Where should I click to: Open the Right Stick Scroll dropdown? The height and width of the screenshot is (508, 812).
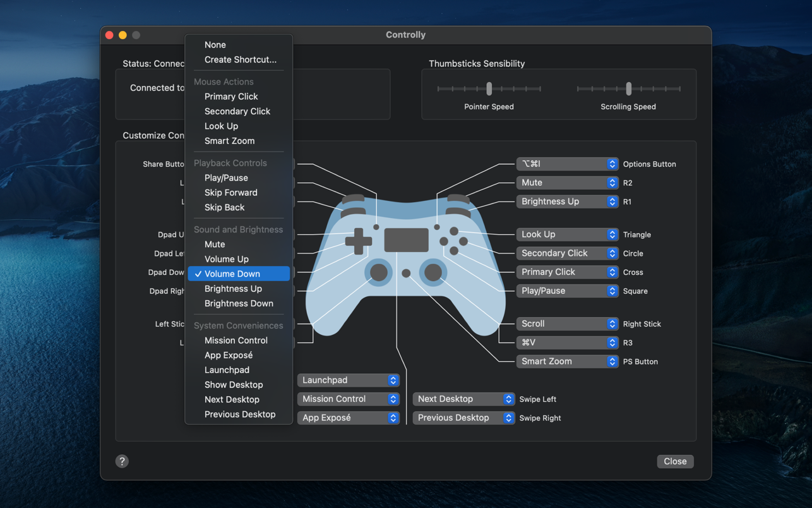pyautogui.click(x=567, y=324)
